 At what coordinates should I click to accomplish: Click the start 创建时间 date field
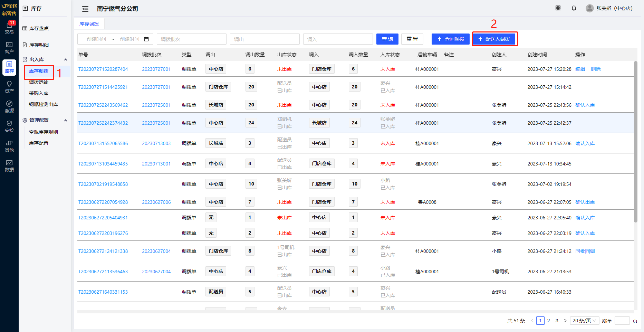pos(96,39)
